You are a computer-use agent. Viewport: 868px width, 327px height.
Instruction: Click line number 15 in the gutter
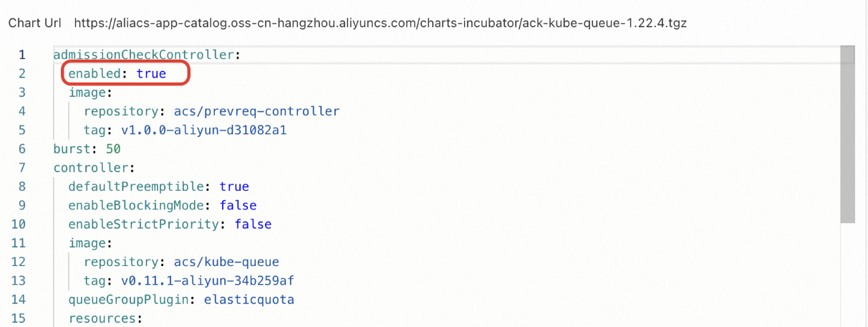pyautogui.click(x=19, y=318)
